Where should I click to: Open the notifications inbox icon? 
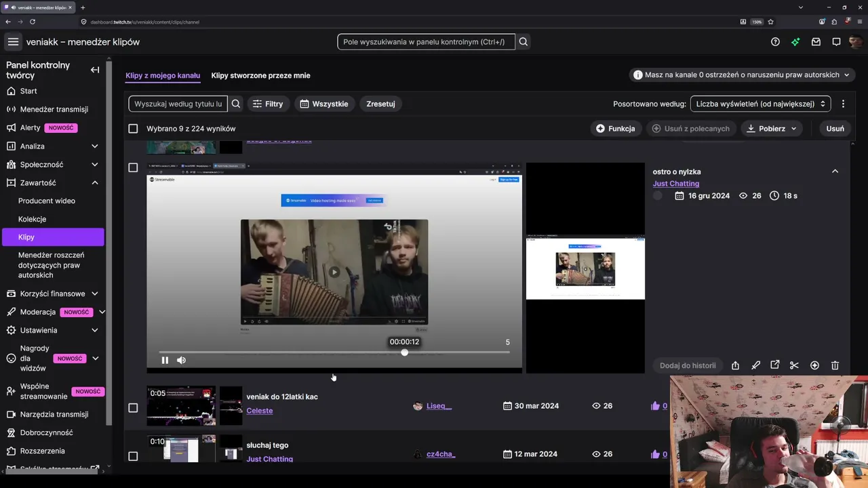pyautogui.click(x=816, y=42)
